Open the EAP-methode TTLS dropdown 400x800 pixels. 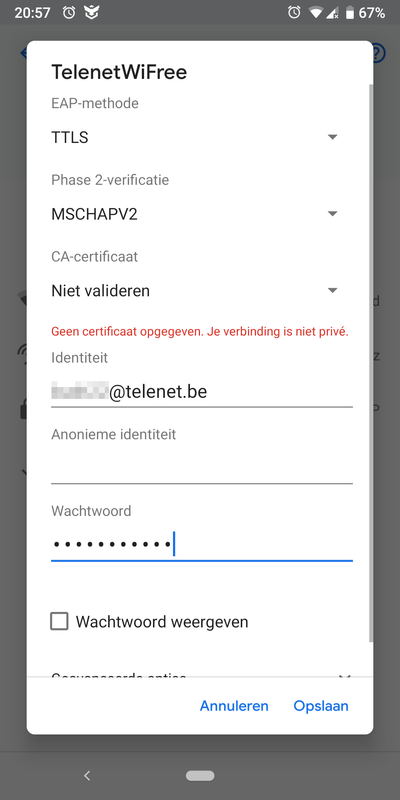tap(194, 137)
